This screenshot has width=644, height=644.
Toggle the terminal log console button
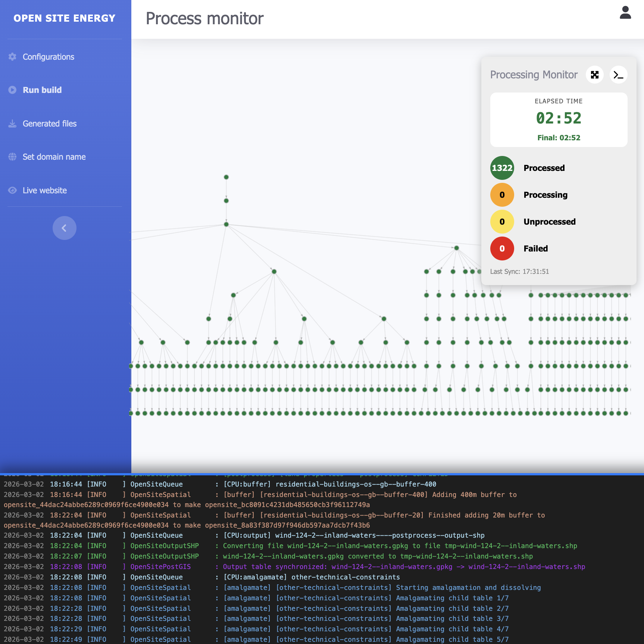[618, 75]
